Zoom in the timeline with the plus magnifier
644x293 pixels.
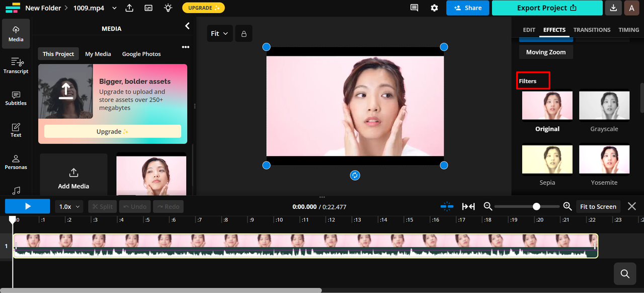[x=568, y=206]
